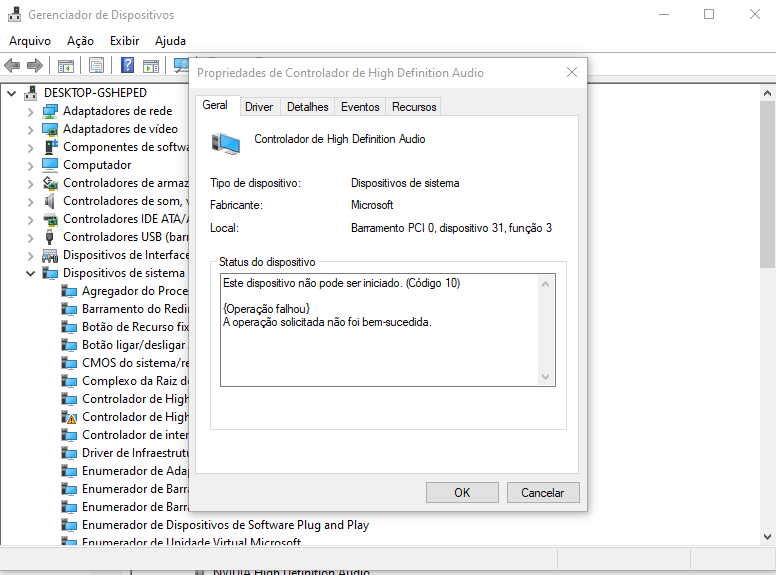
Task: Click the Botão ligar/desligar device icon
Action: (69, 345)
